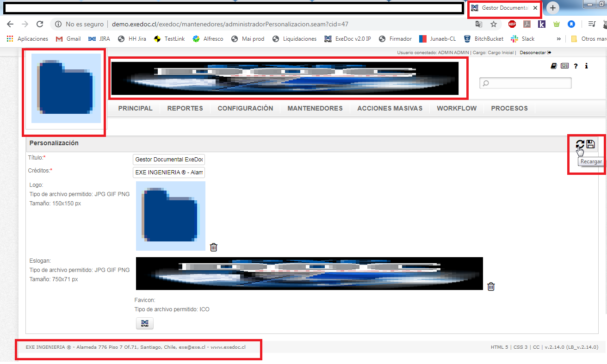This screenshot has width=607, height=364.
Task: Click the Eslogan banner preview in form
Action: (310, 273)
